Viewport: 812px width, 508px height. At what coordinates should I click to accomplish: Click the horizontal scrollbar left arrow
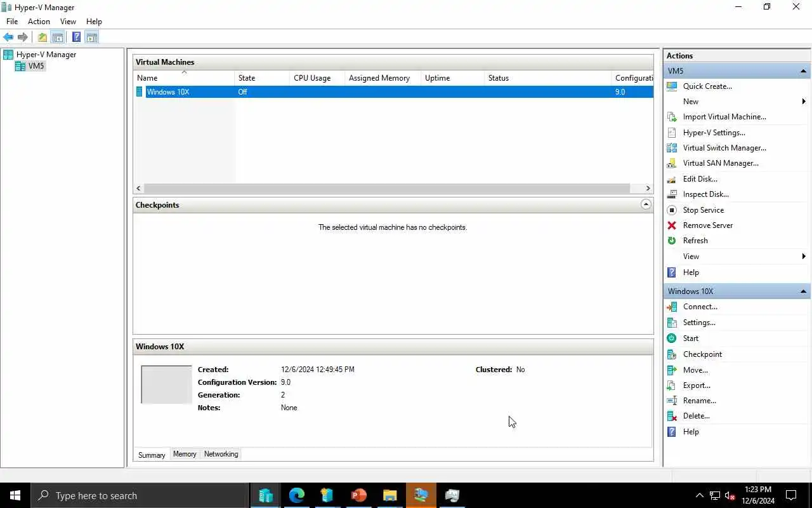click(139, 189)
